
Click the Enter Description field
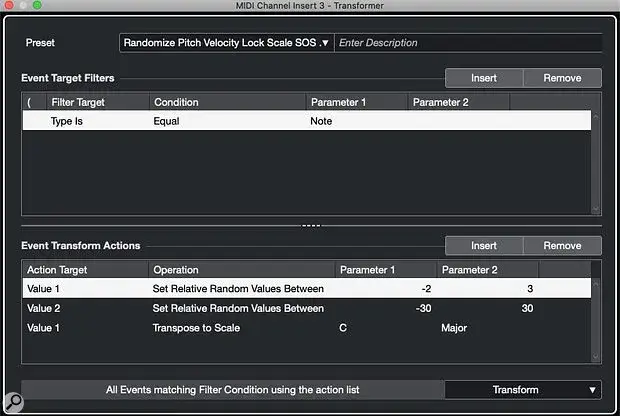[x=467, y=43]
